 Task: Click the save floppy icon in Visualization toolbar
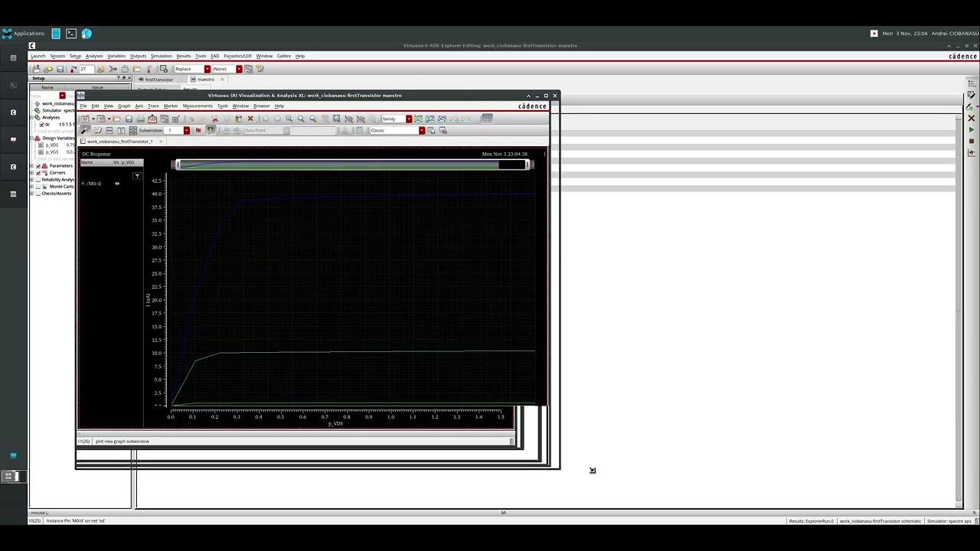(129, 119)
